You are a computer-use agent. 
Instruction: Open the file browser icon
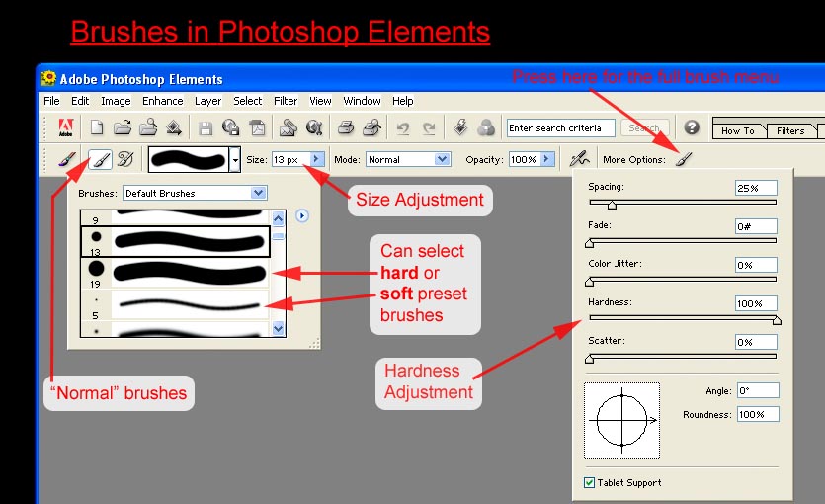click(148, 127)
